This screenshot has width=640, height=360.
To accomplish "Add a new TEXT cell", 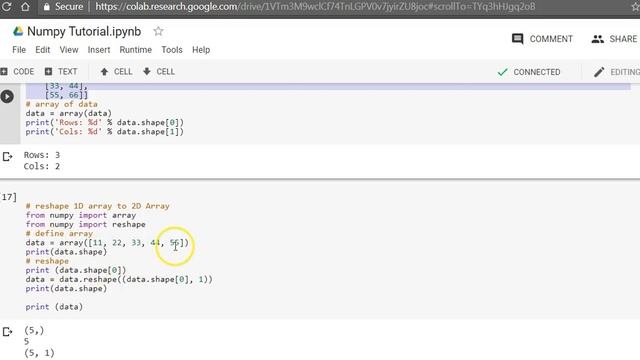I will point(61,71).
